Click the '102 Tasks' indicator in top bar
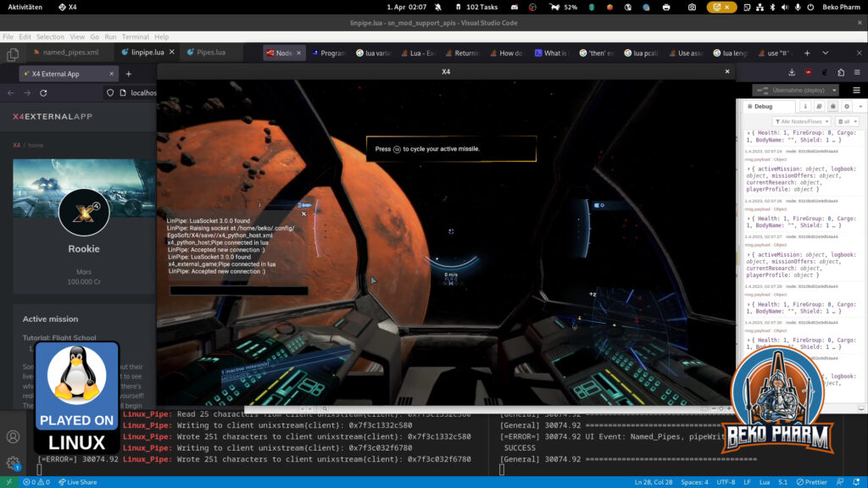Screen dimensions: 868x488 [476, 7]
